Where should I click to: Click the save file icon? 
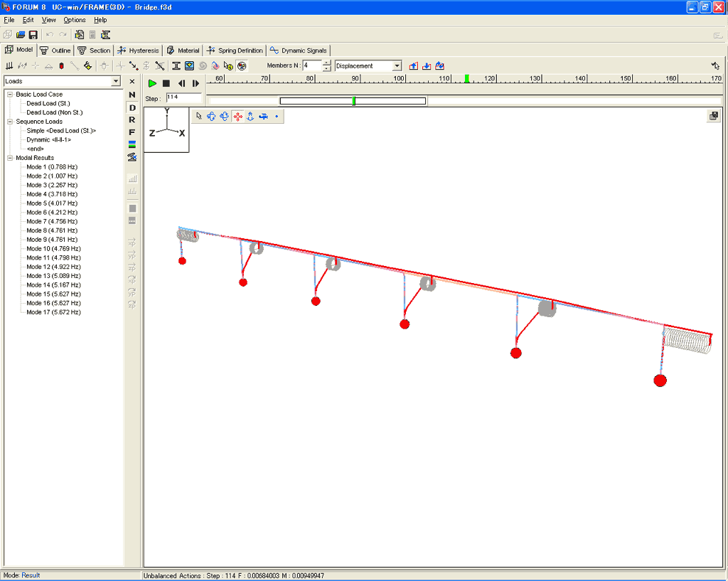(x=33, y=35)
